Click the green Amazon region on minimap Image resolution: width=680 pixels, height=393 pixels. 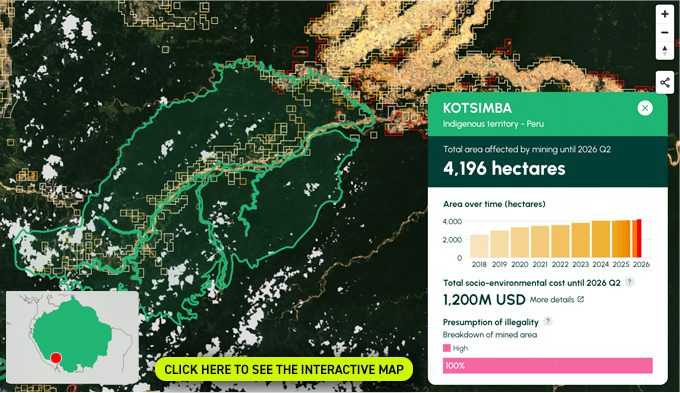click(72, 334)
